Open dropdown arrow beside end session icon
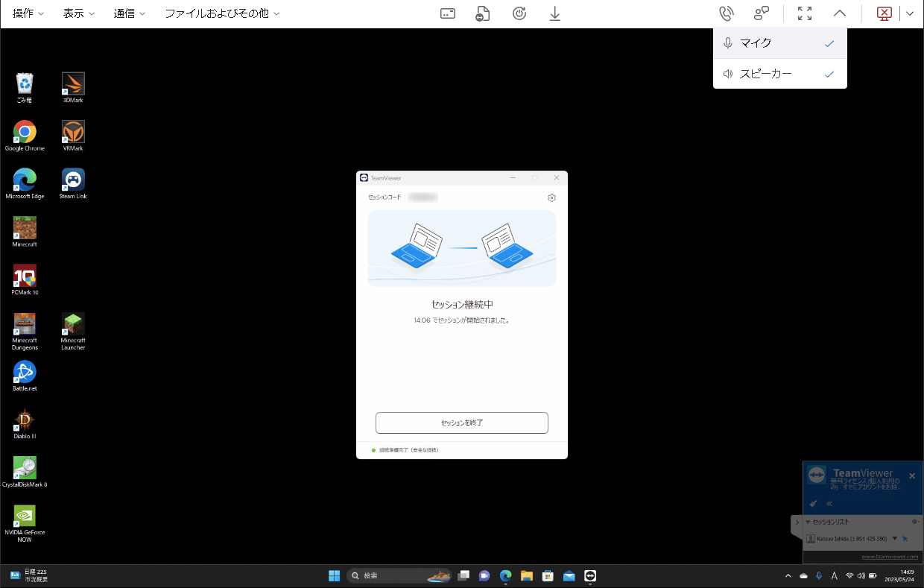The width and height of the screenshot is (924, 588). coord(910,13)
